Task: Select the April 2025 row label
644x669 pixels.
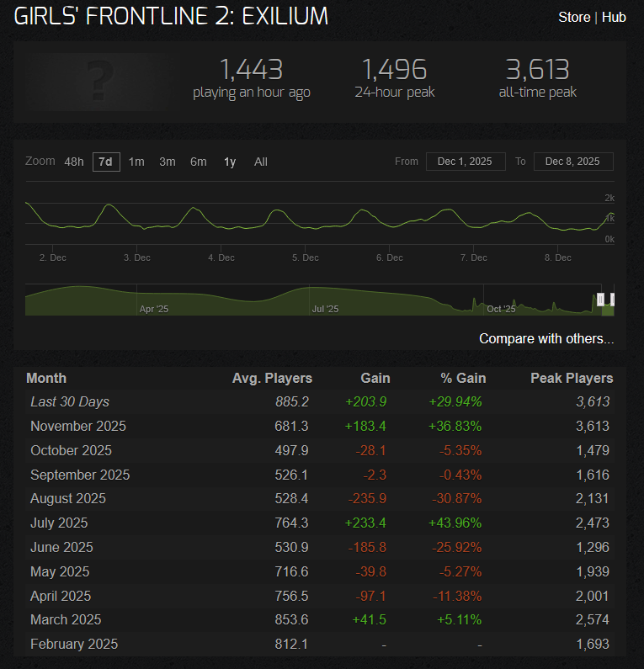Action: point(60,596)
